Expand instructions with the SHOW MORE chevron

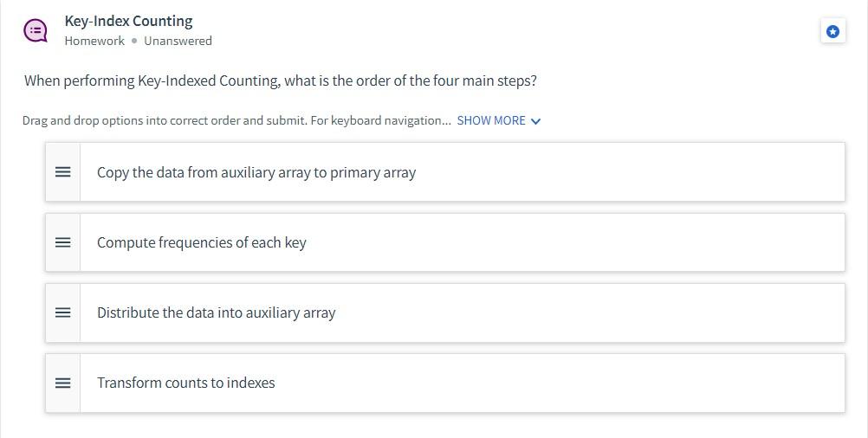coord(535,121)
